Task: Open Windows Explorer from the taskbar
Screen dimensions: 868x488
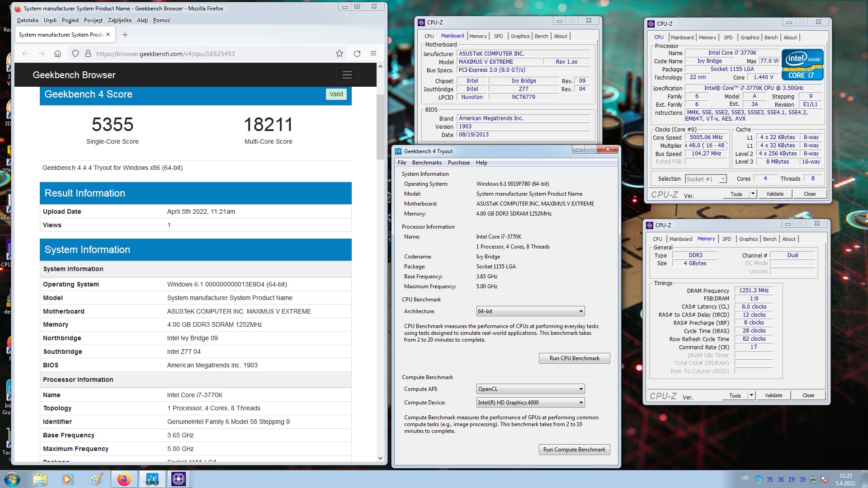Action: 40,479
